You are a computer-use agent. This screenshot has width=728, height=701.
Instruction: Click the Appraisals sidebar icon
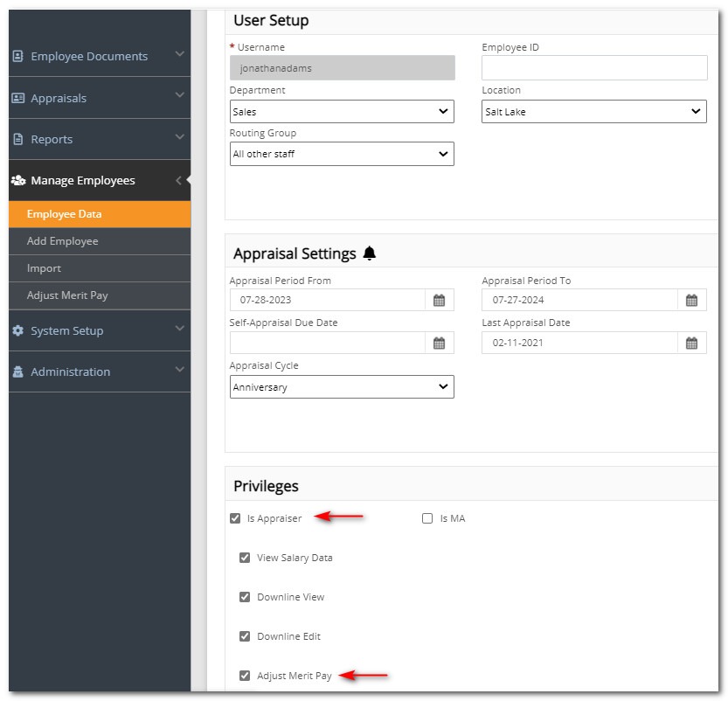(19, 98)
